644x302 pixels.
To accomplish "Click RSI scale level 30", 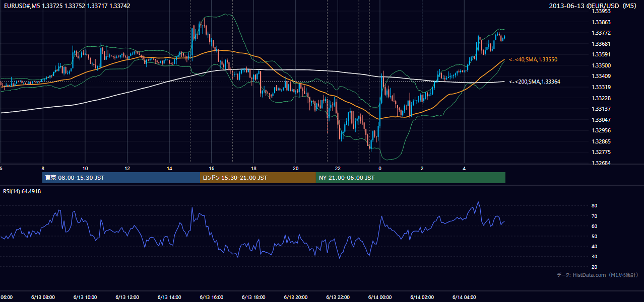I will [594, 257].
